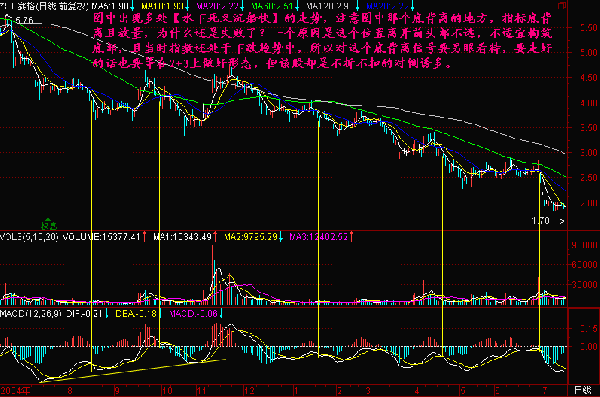Click the red up arrow after MA3 volume value
The height and width of the screenshot is (397, 600).
pos(351,237)
